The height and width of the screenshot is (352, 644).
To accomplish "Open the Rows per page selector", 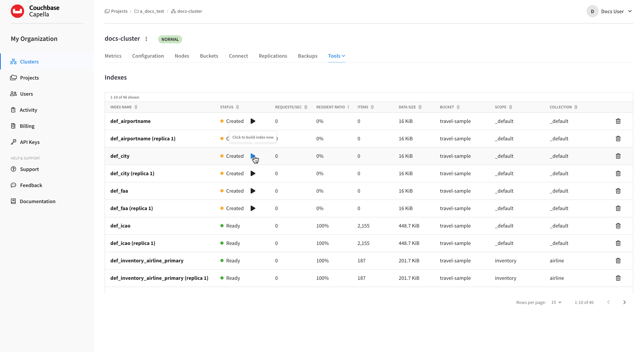I will pos(556,302).
